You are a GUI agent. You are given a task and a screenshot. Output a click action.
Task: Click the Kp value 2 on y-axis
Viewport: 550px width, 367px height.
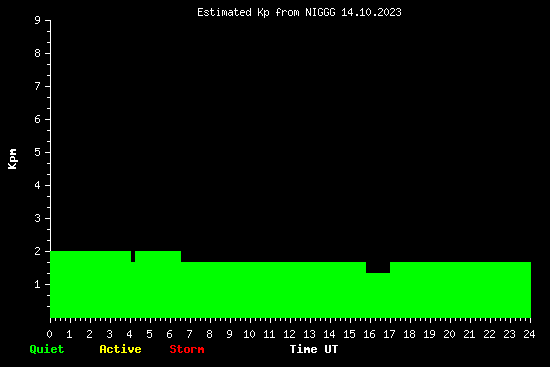click(38, 251)
